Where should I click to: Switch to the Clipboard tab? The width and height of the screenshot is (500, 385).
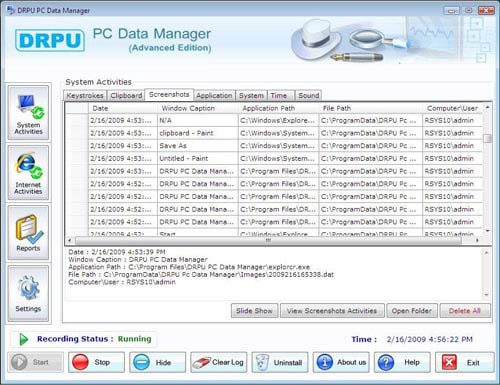(126, 96)
